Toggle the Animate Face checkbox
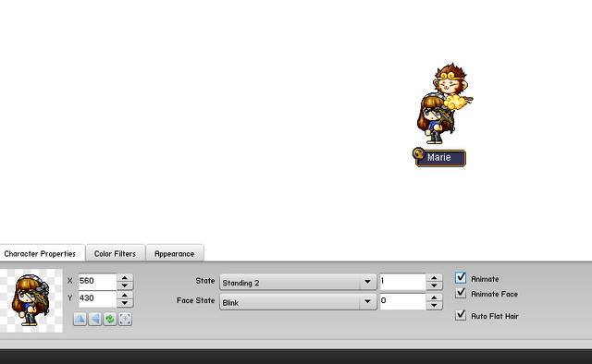This screenshot has height=364, width=592. coord(461,293)
